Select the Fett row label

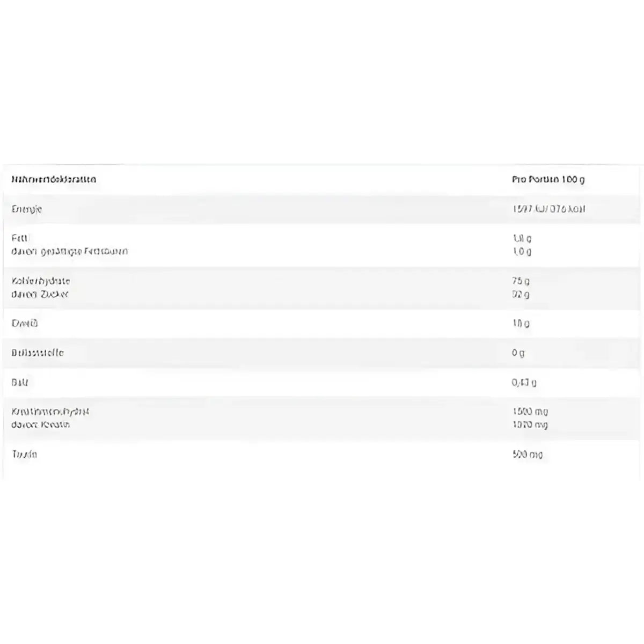(20, 238)
